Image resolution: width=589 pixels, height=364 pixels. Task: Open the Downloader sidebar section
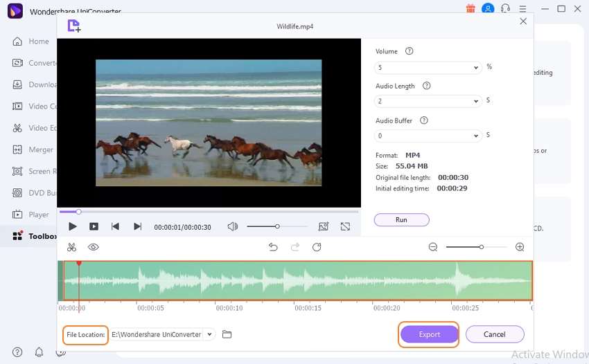click(x=34, y=85)
